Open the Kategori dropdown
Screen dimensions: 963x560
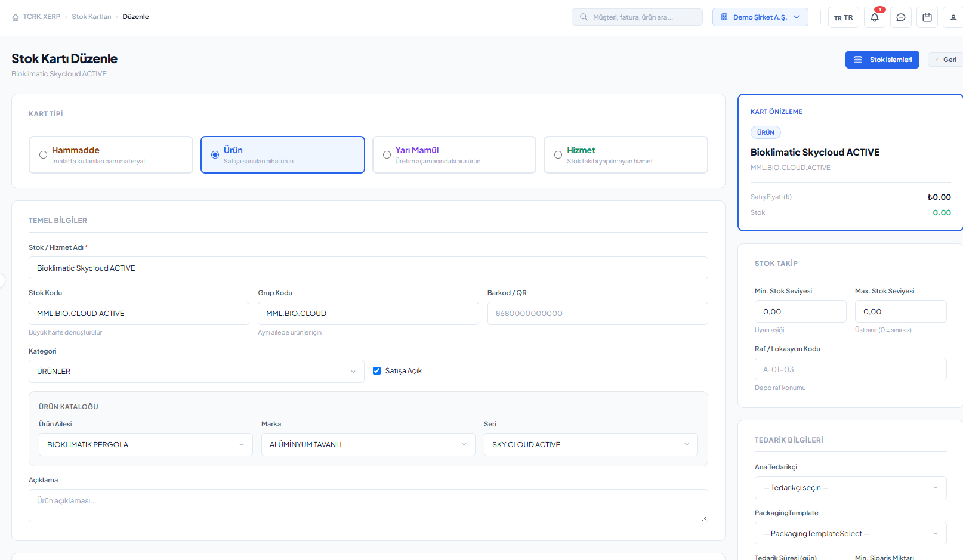point(196,371)
